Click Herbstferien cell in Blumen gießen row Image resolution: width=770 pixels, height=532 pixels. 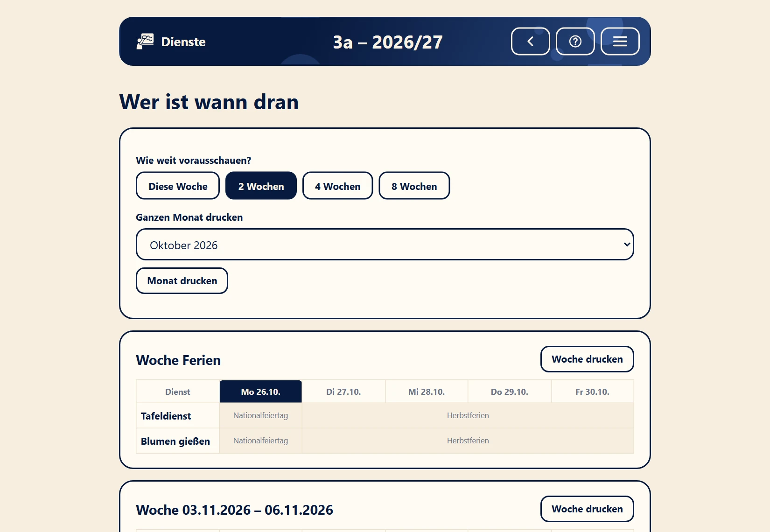(x=468, y=441)
